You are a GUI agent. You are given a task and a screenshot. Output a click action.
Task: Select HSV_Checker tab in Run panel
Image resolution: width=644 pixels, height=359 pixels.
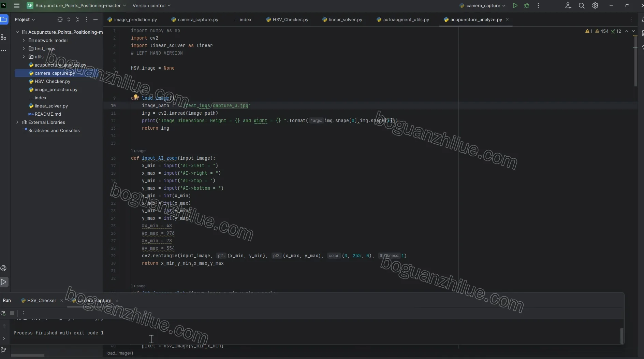point(39,300)
